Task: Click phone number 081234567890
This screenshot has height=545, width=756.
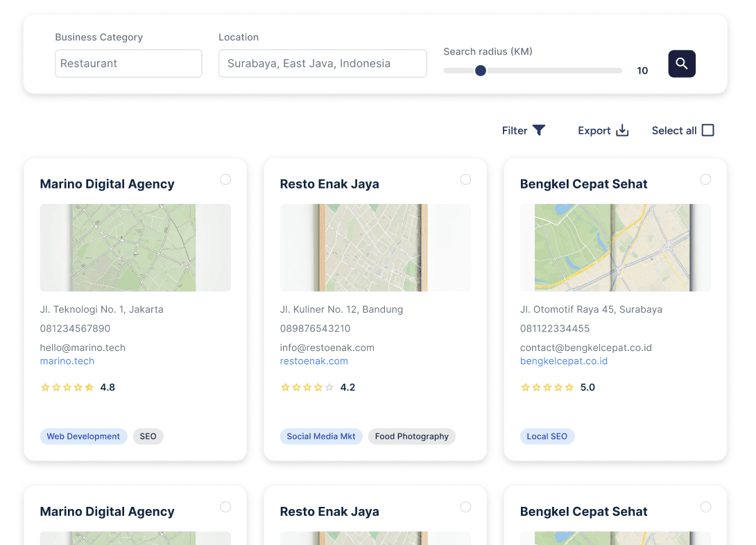Action: click(x=75, y=329)
